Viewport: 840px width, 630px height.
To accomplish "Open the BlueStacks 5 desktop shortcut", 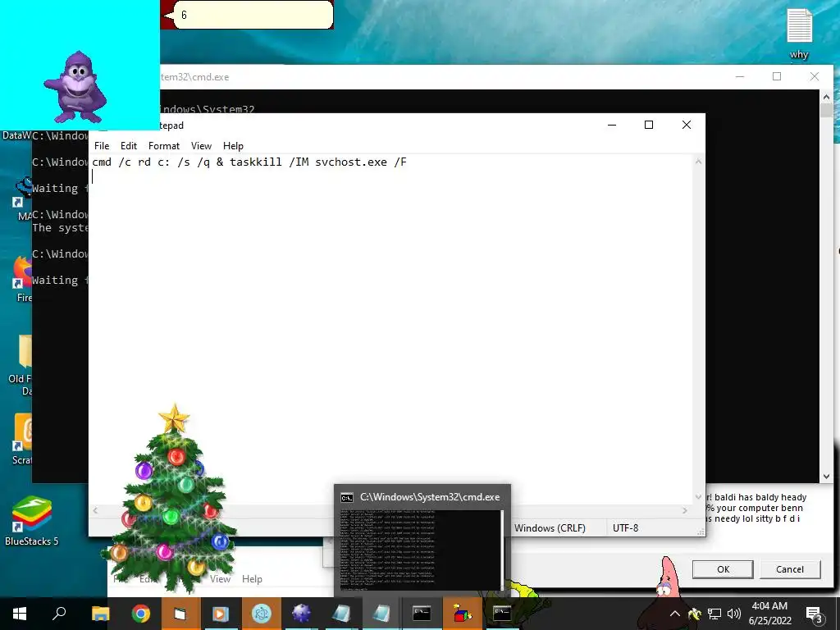I will coord(32,521).
